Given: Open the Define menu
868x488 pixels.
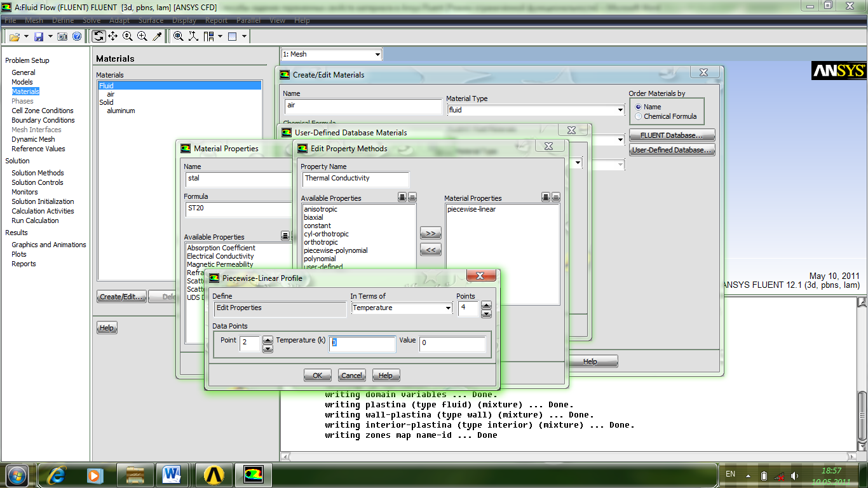Looking at the screenshot, I should point(63,20).
